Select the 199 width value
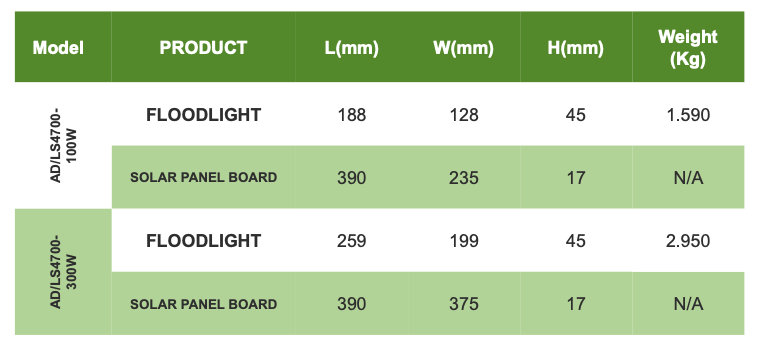Screen dimensions: 766x364 [464, 241]
